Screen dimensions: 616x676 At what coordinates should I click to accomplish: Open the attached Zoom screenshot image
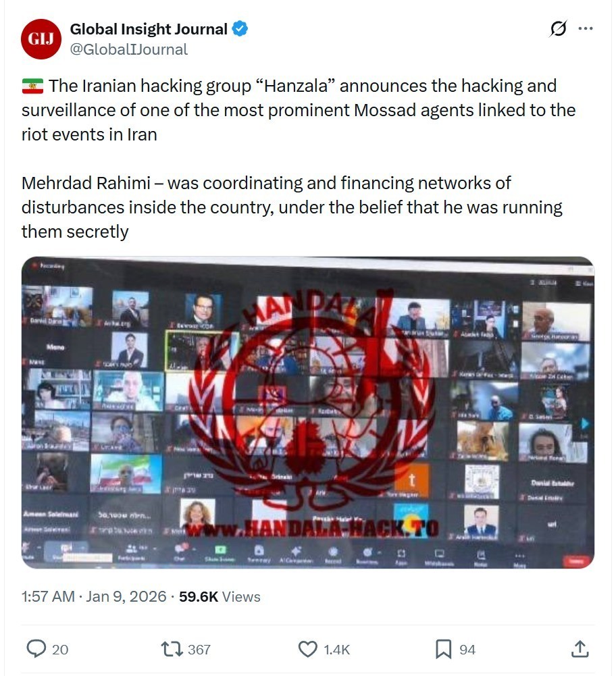coord(308,412)
